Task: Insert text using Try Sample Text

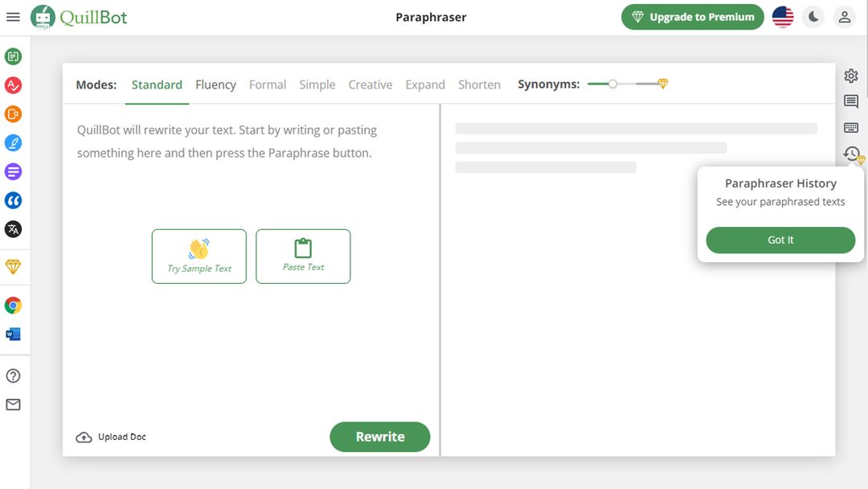Action: pyautogui.click(x=199, y=257)
